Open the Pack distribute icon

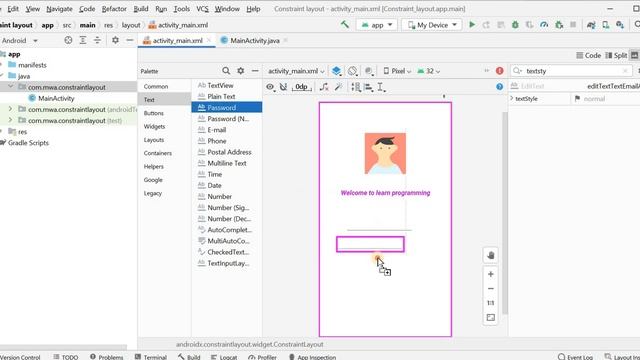(x=356, y=87)
